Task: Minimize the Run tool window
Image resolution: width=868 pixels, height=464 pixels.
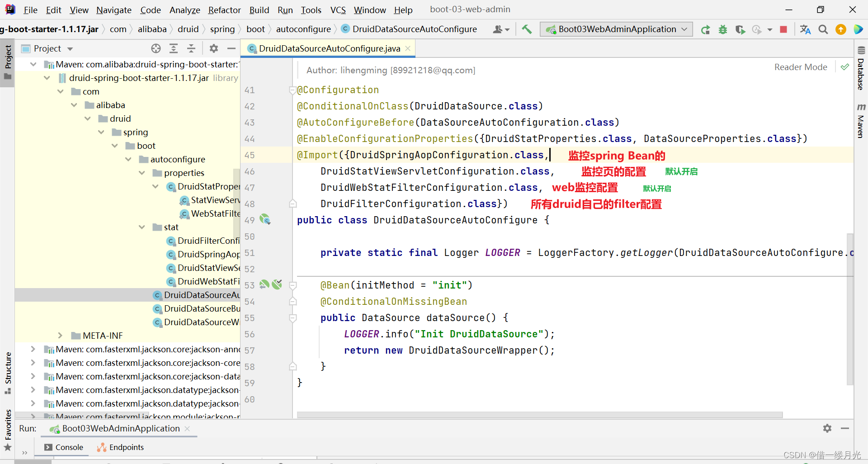Action: click(845, 428)
